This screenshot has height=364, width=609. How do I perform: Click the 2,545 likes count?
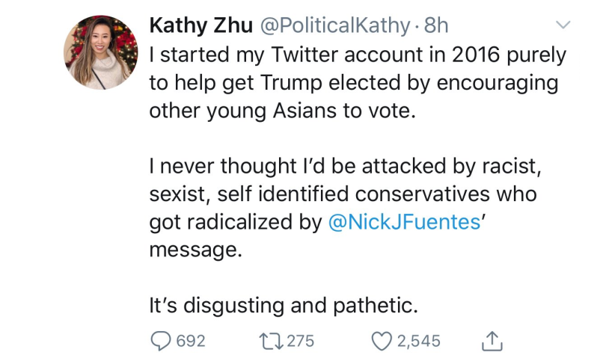[418, 341]
